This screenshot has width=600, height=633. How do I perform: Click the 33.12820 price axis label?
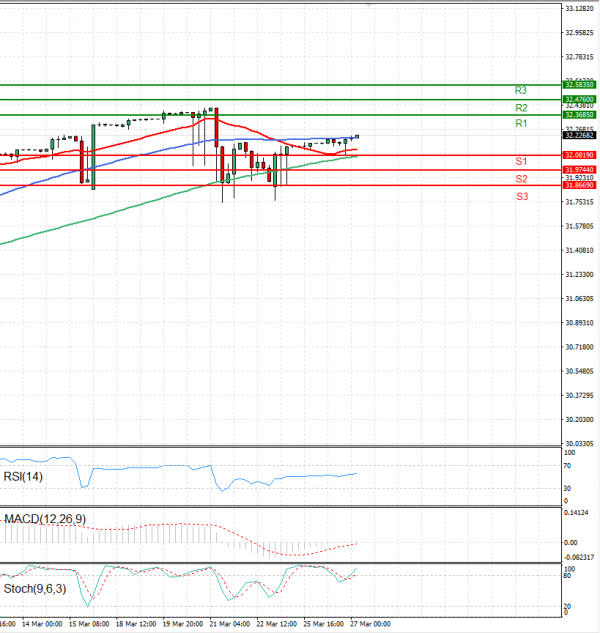(579, 8)
